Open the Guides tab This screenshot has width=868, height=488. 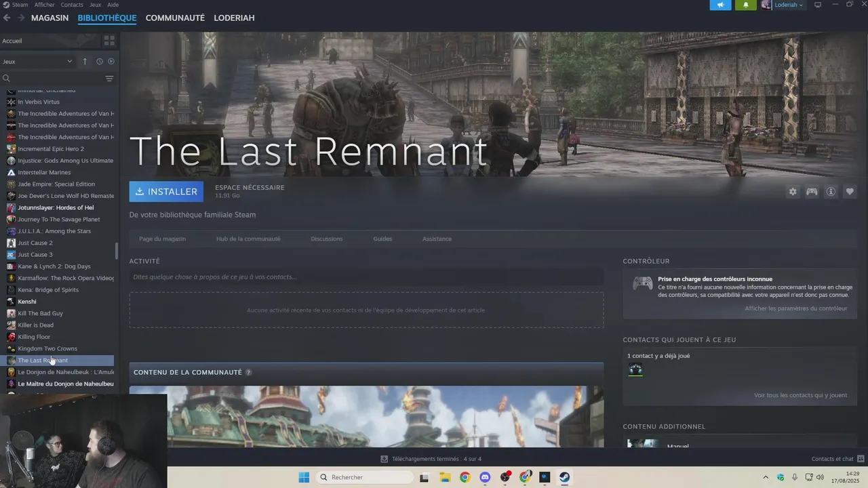click(x=382, y=239)
